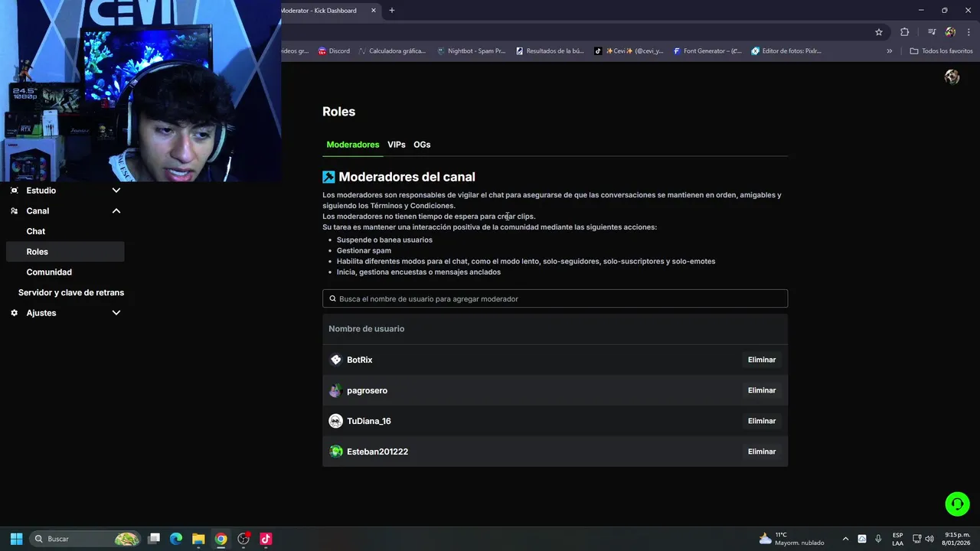Viewport: 980px width, 551px height.
Task: Open the Todos los favoritos folder
Action: (942, 51)
